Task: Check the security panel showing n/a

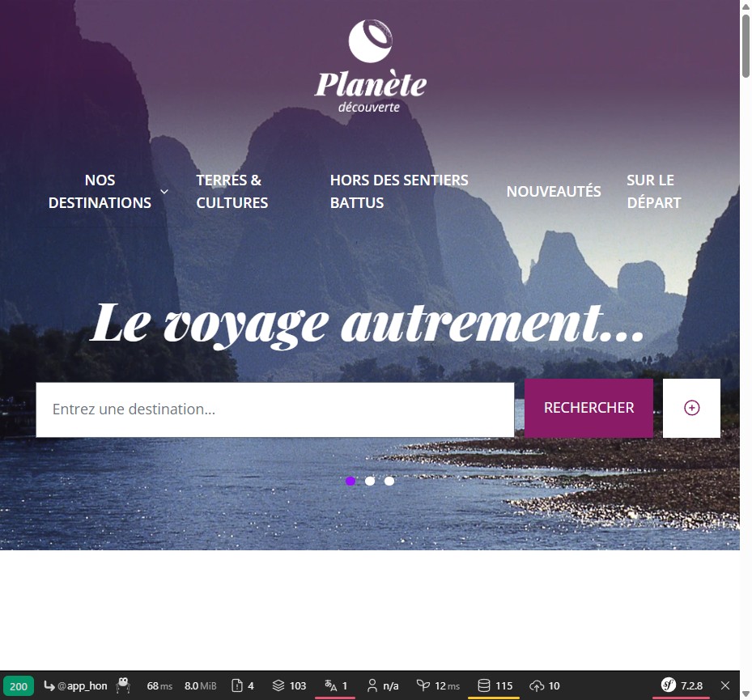Action: pyautogui.click(x=381, y=685)
